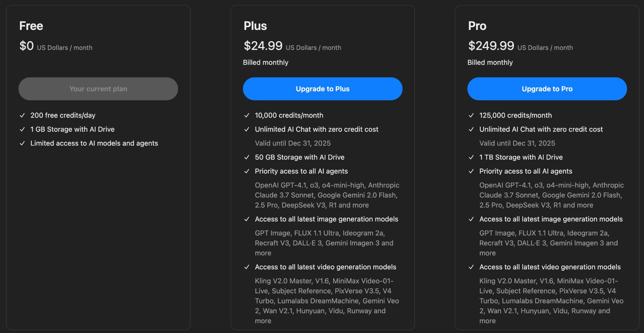Click Pro plan's Unlimited AI Chat text

click(541, 129)
